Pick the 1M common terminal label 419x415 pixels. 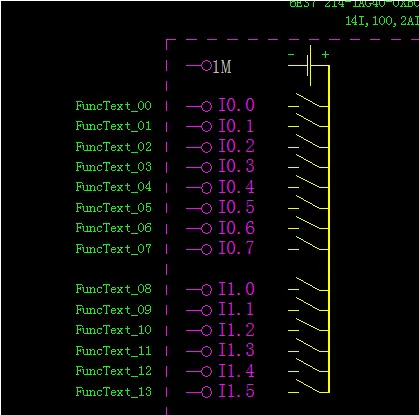(x=222, y=67)
